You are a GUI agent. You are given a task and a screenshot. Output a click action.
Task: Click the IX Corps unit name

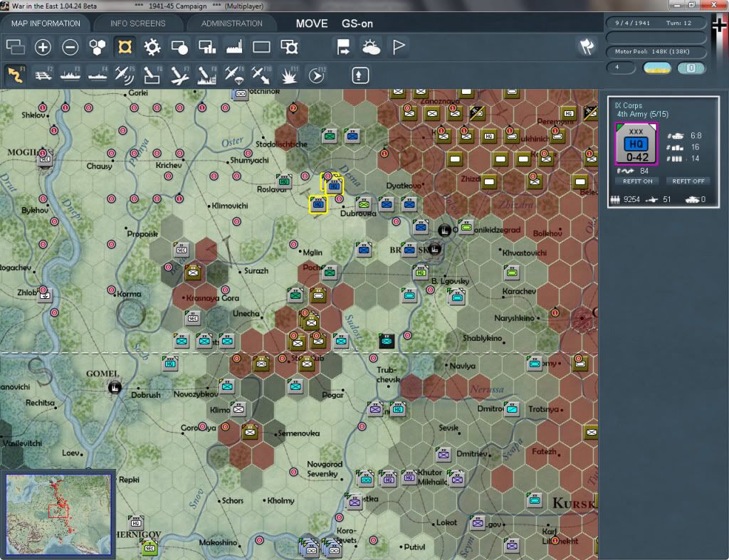point(628,105)
